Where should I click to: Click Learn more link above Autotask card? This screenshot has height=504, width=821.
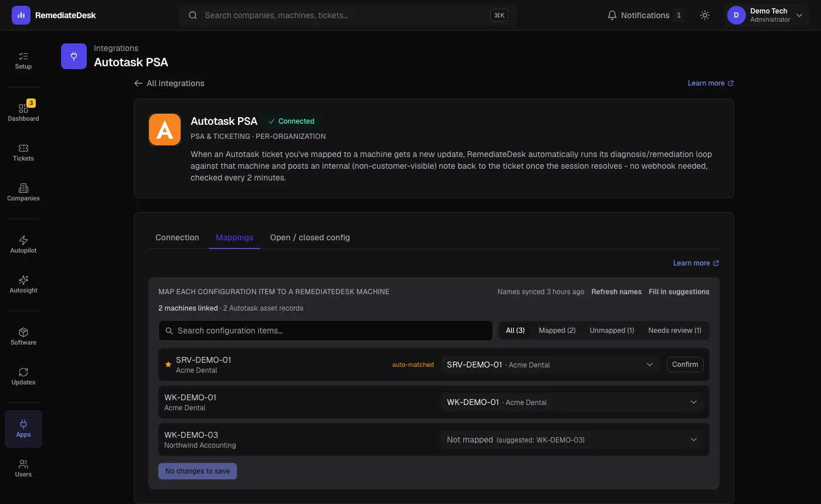click(x=711, y=83)
